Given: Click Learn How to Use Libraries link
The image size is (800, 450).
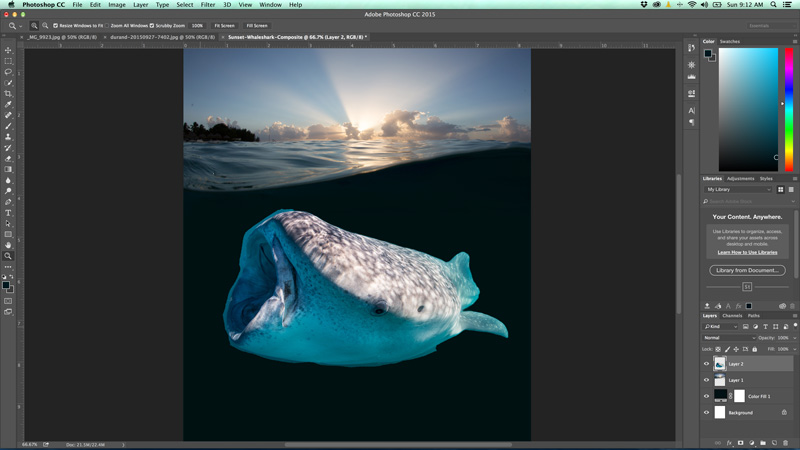Looking at the screenshot, I should [747, 252].
